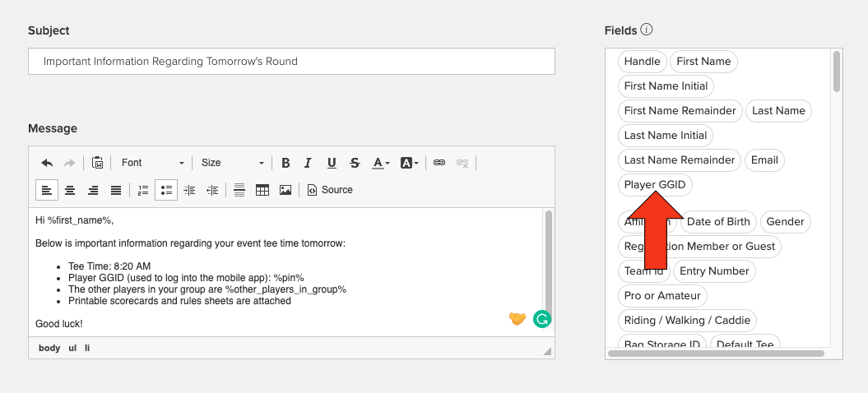Image resolution: width=868 pixels, height=393 pixels.
Task: Toggle align center paragraph
Action: click(70, 190)
